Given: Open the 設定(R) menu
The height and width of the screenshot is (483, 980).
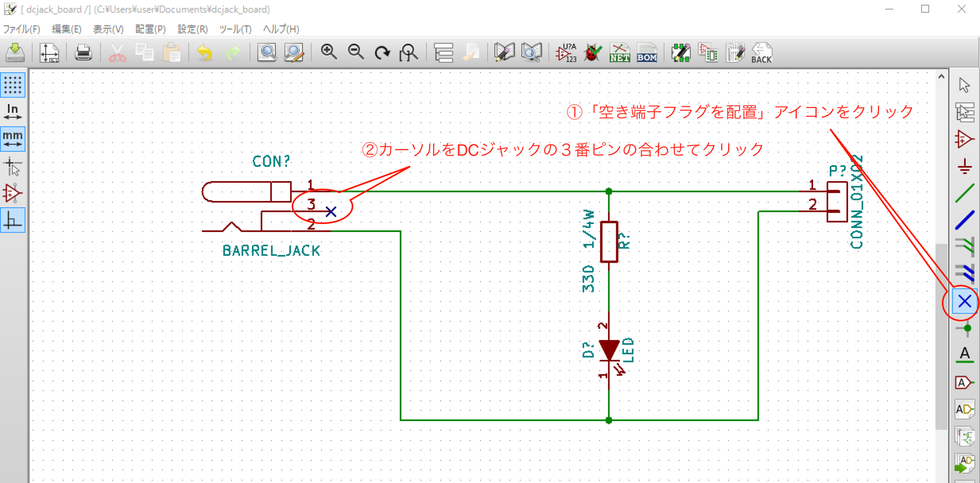Looking at the screenshot, I should point(193,29).
